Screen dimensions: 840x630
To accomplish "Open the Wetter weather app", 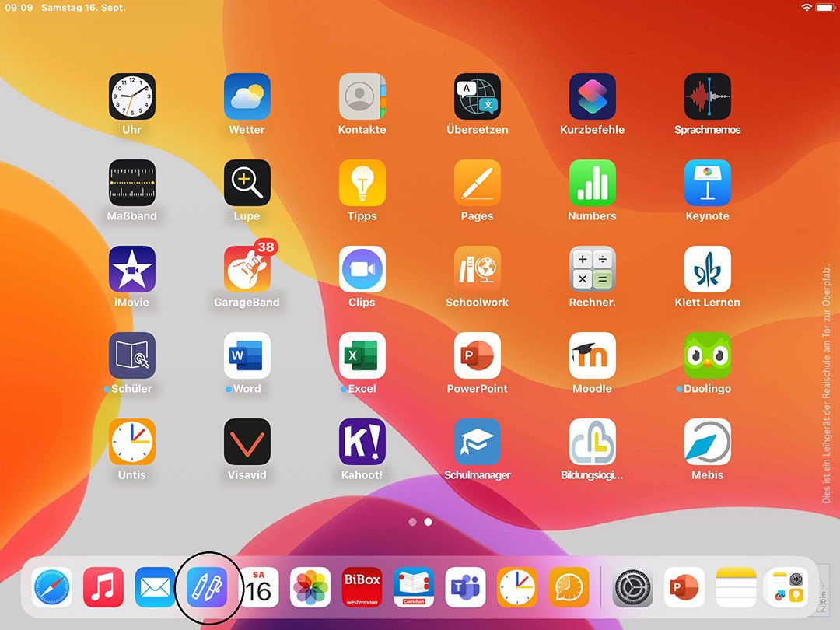I will click(x=247, y=96).
